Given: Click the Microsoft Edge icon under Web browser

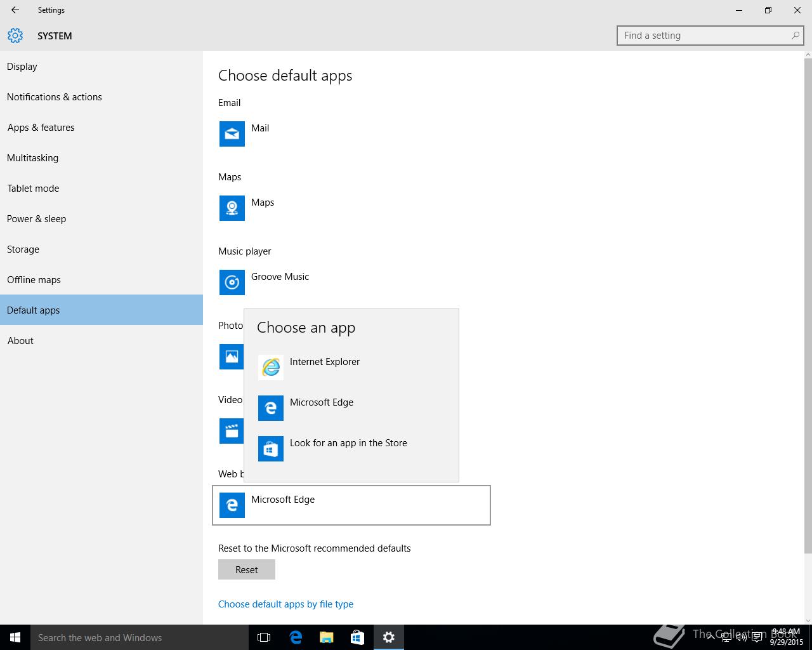Looking at the screenshot, I should coord(232,505).
